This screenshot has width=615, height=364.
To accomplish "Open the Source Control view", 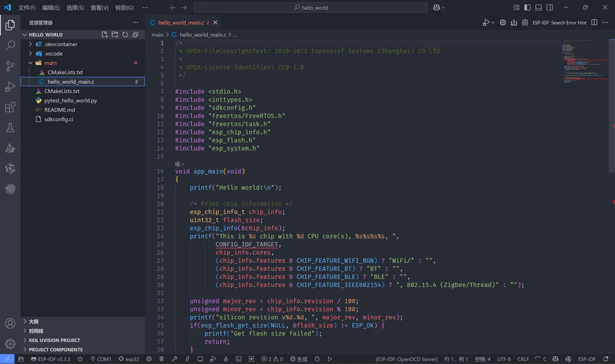I will click(10, 66).
